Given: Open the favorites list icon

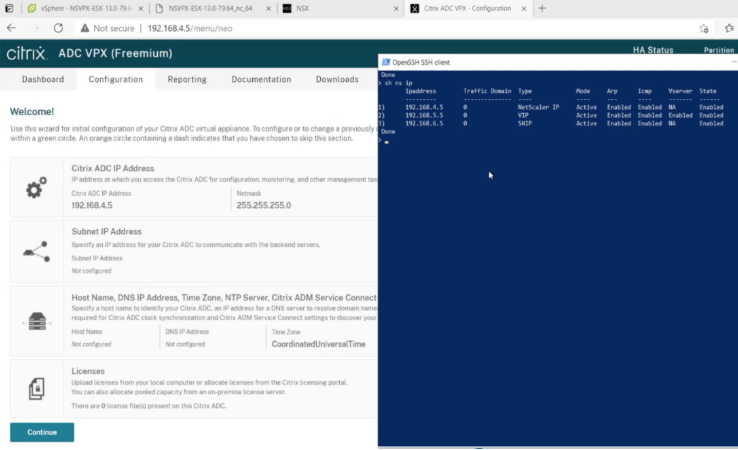Looking at the screenshot, I should [730, 28].
